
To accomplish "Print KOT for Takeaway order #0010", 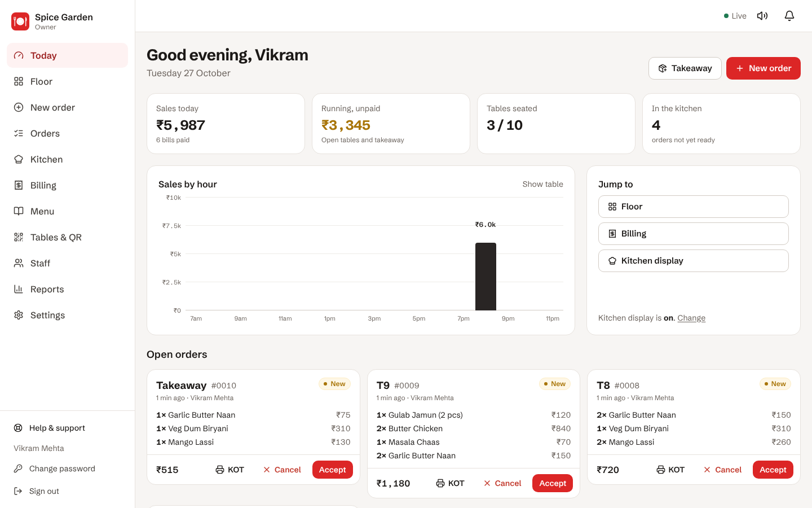I will pos(230,470).
